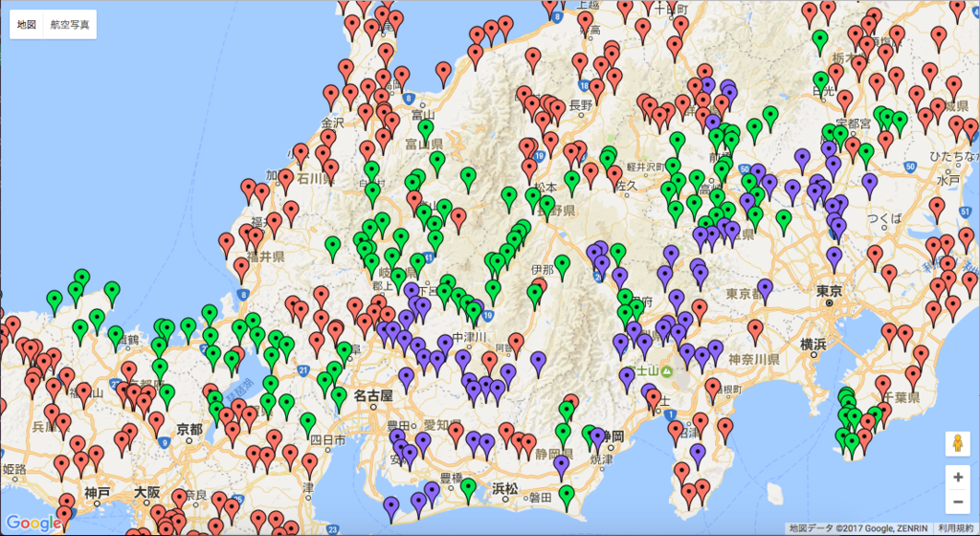Select green marker right of 磐田

click(x=567, y=497)
